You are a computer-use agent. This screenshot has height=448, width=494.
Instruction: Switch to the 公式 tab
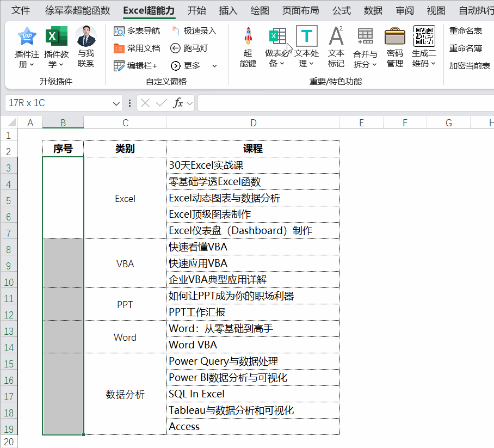click(x=342, y=10)
